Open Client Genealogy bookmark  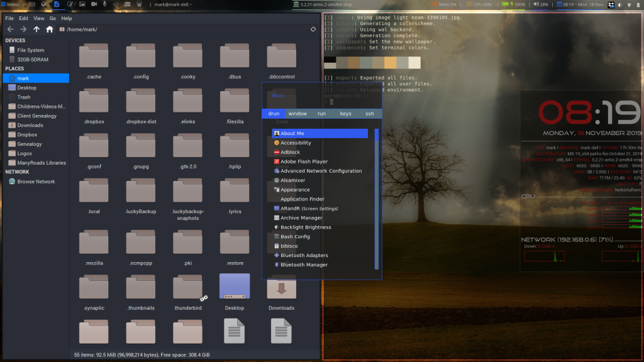click(x=36, y=116)
